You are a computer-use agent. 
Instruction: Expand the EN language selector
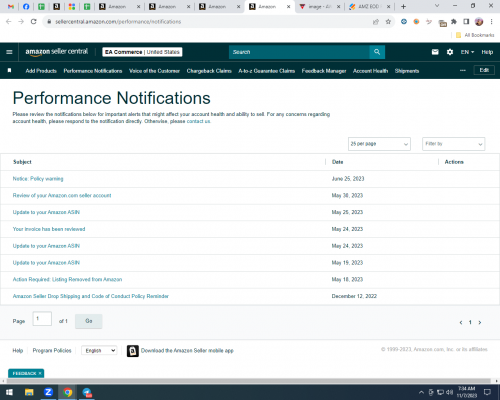tap(467, 52)
